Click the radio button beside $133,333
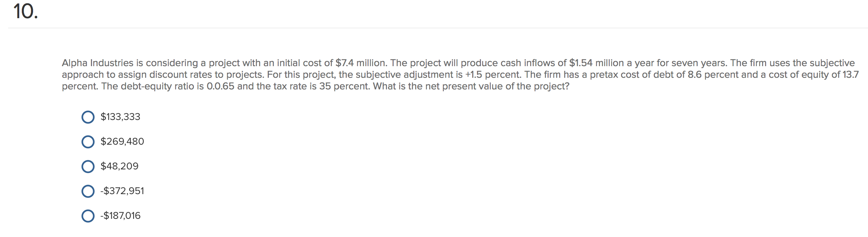This screenshot has height=237, width=868. [x=88, y=117]
